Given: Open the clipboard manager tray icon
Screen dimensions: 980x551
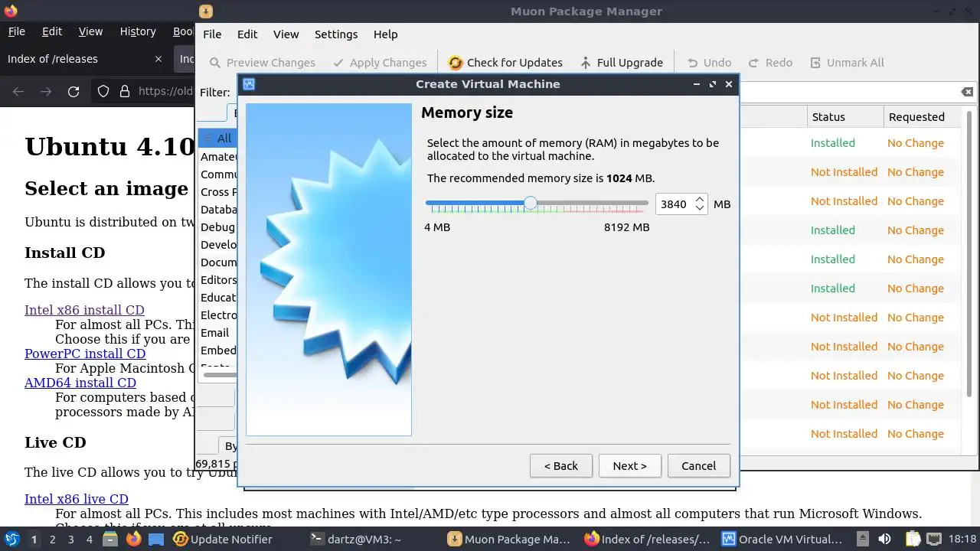Looking at the screenshot, I should click(913, 539).
